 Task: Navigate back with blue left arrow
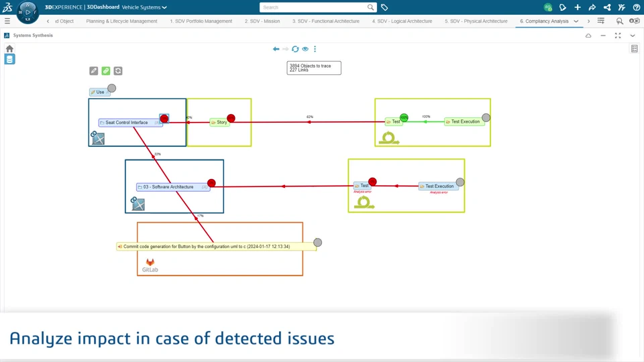(276, 49)
